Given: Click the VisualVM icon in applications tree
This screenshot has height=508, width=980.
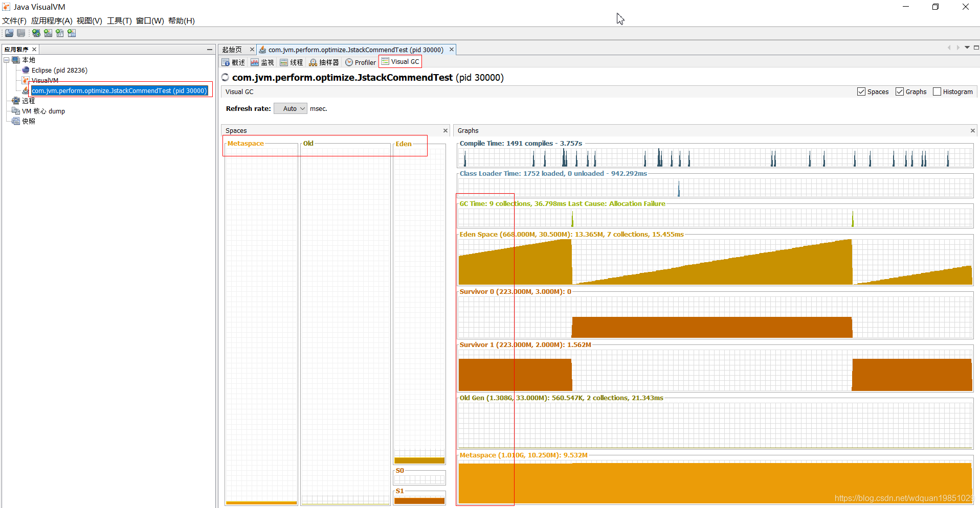Looking at the screenshot, I should 26,80.
